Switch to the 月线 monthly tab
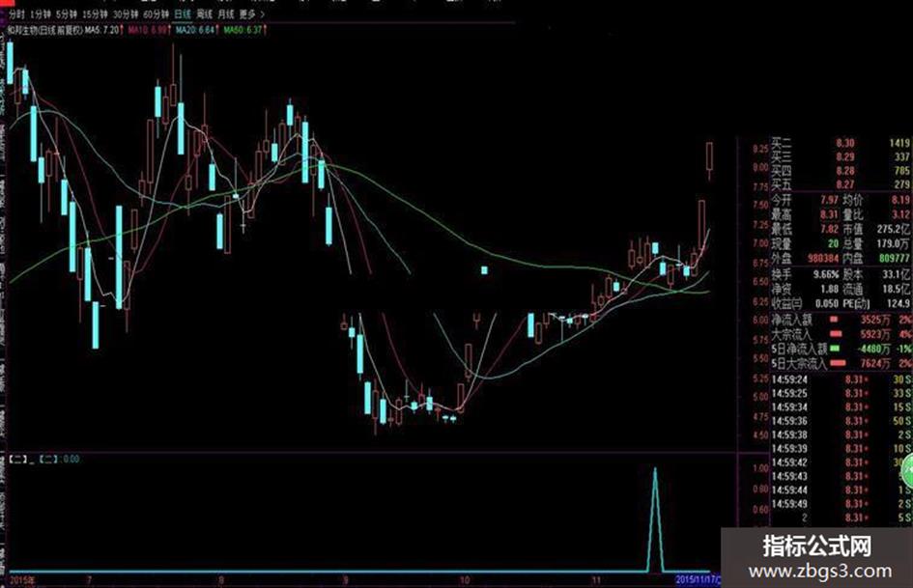This screenshot has width=913, height=588. (226, 14)
